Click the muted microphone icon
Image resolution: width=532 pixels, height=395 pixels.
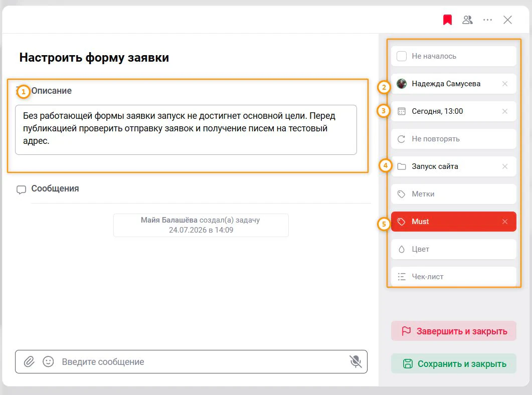(356, 362)
